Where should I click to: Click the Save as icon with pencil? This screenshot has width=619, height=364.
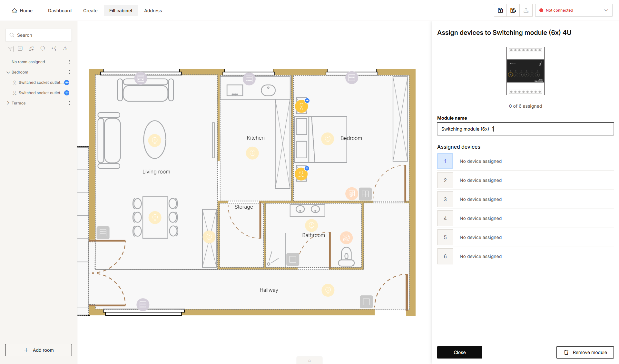(513, 10)
